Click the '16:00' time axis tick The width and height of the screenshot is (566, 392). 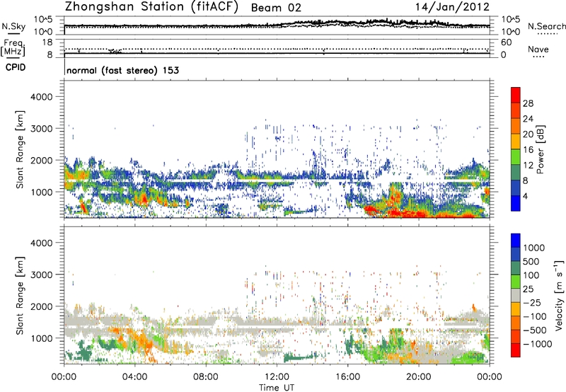[x=347, y=377]
